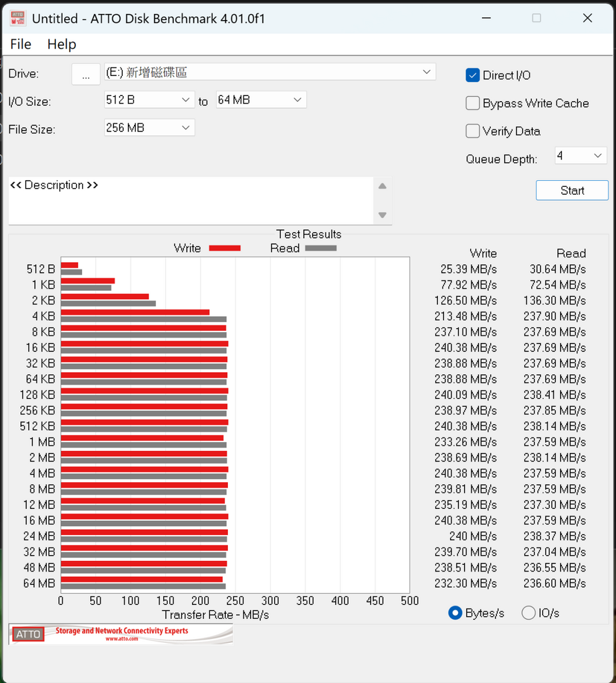Open the 64 MB I/O size dropdown
This screenshot has width=616, height=683.
[x=261, y=100]
